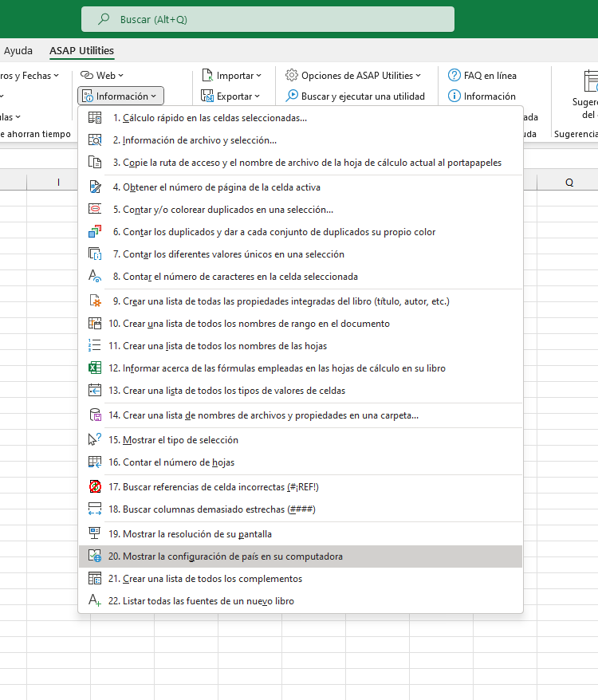
Task: Click the color duplicates icon of item 5
Action: pyautogui.click(x=95, y=210)
